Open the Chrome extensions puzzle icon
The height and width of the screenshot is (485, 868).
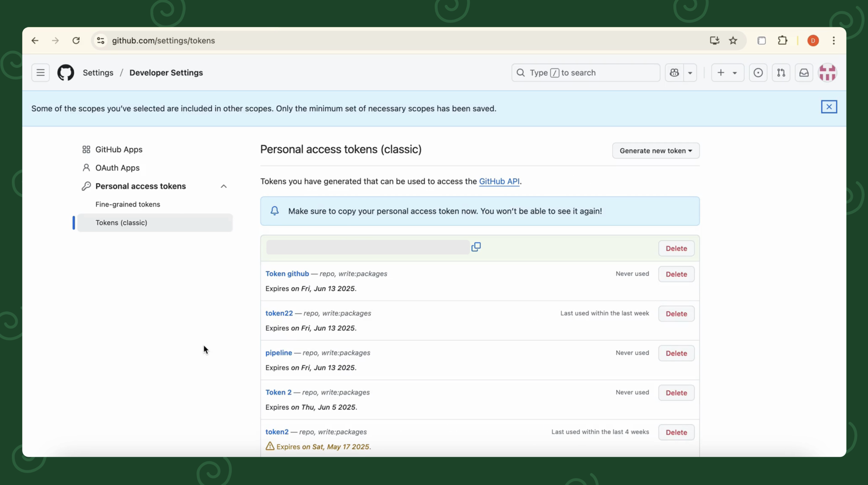783,40
